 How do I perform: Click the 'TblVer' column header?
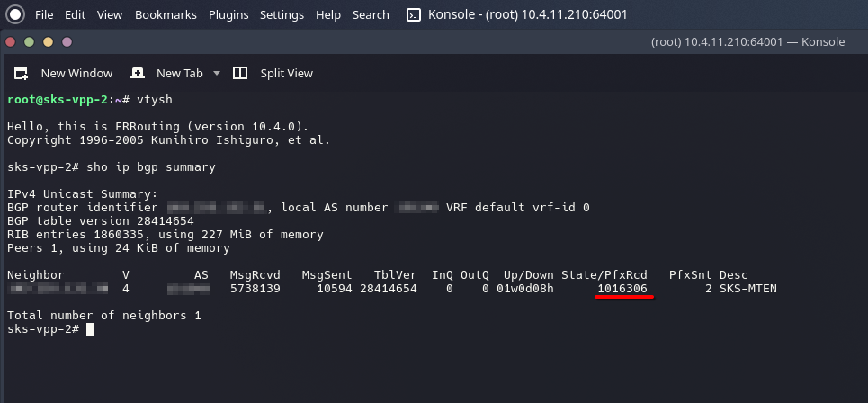coord(395,275)
